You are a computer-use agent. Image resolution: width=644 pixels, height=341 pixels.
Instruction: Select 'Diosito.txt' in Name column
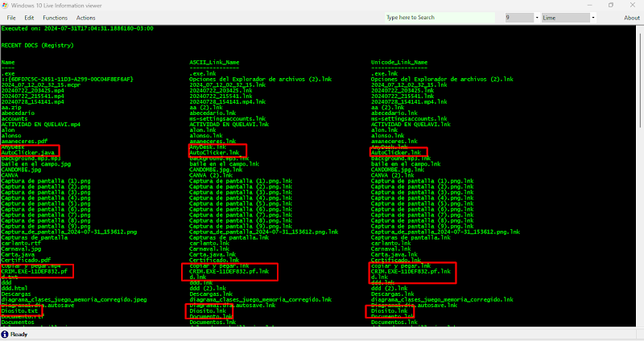point(19,311)
